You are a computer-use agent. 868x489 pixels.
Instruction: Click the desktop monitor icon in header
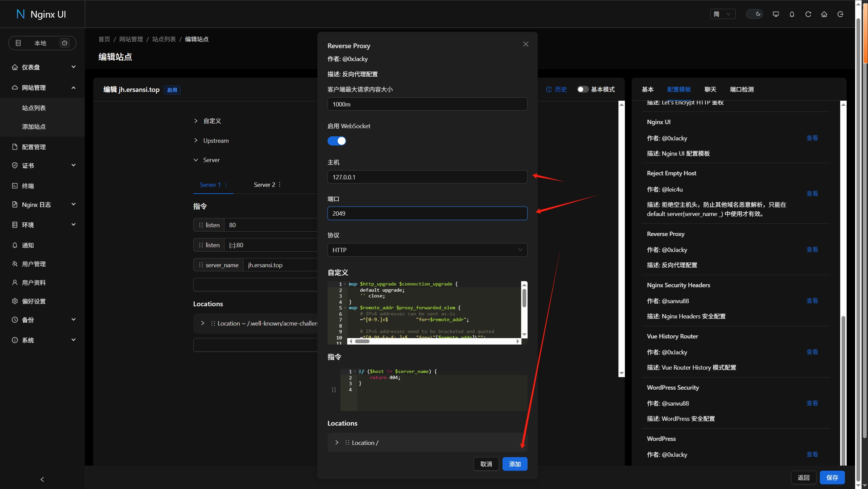[x=776, y=14]
